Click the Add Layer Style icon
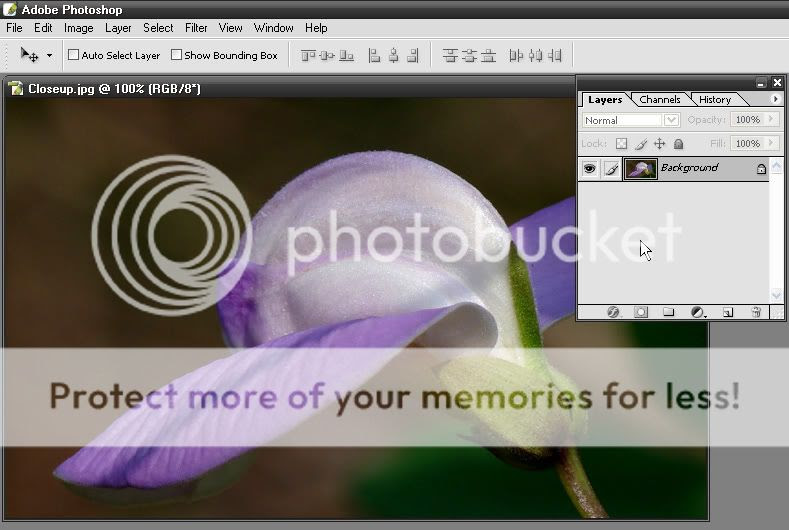This screenshot has height=530, width=789. [612, 312]
